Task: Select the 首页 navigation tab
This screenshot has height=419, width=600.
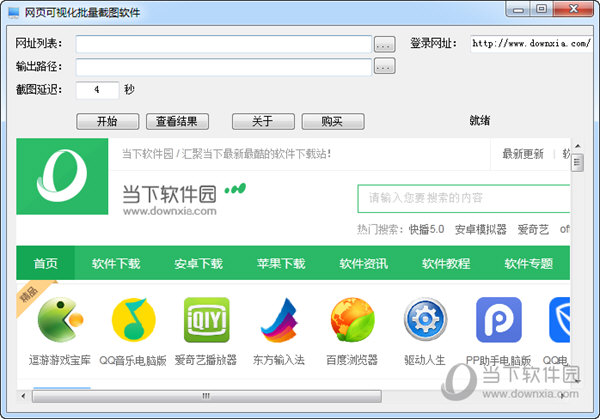Action: coord(45,263)
